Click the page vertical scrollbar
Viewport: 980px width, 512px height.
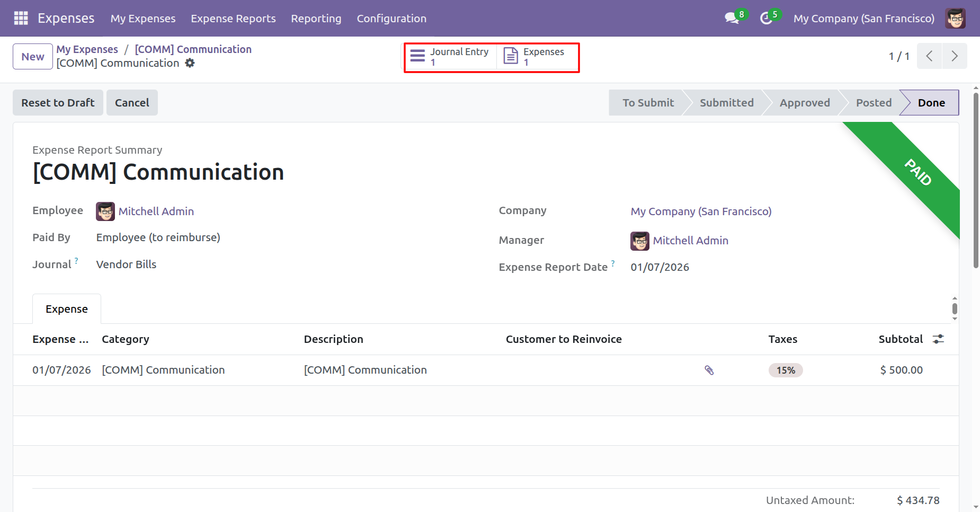coord(976,180)
